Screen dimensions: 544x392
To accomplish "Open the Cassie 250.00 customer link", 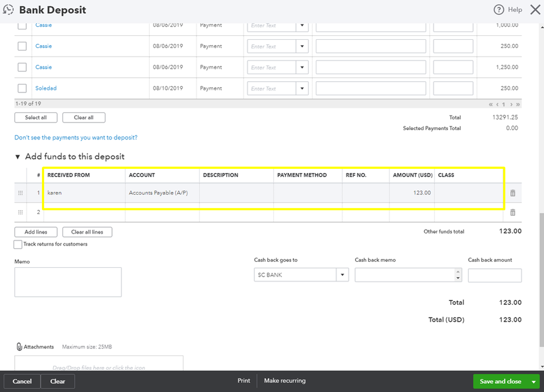I will 44,46.
